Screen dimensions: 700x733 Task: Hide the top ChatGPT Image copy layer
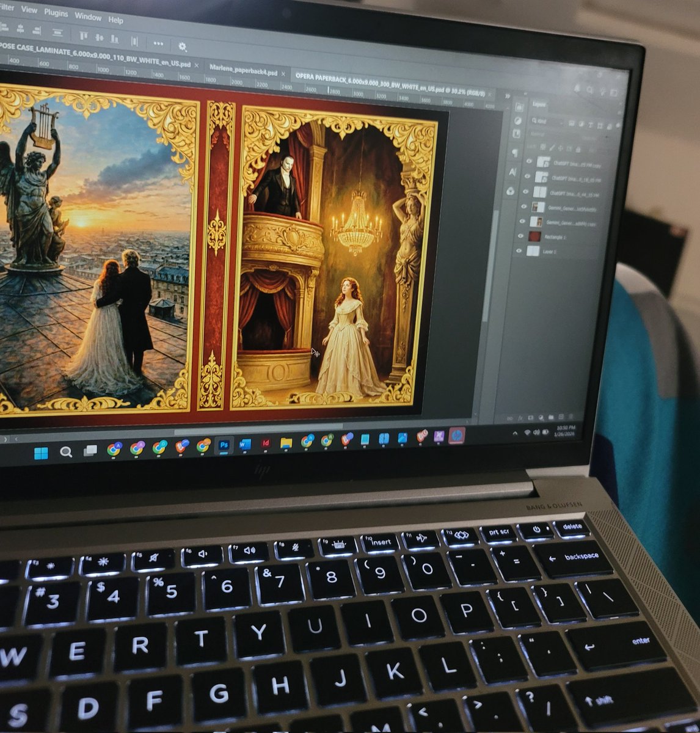point(529,161)
